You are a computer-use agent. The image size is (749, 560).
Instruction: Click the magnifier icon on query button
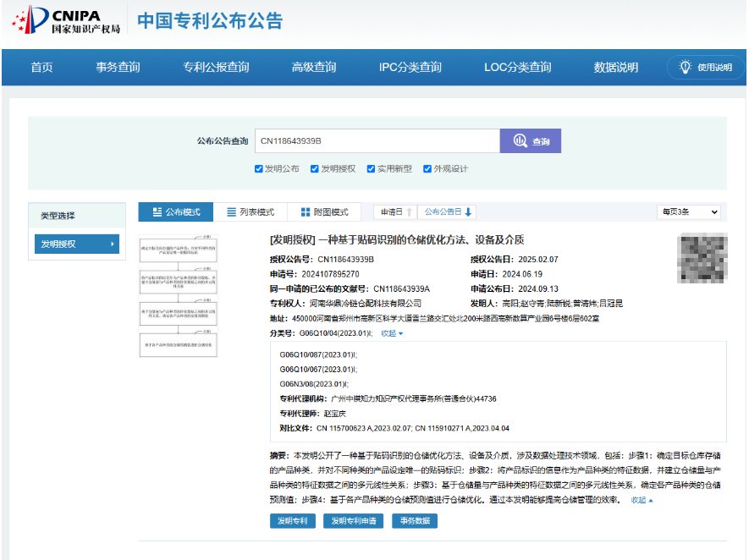[x=520, y=140]
